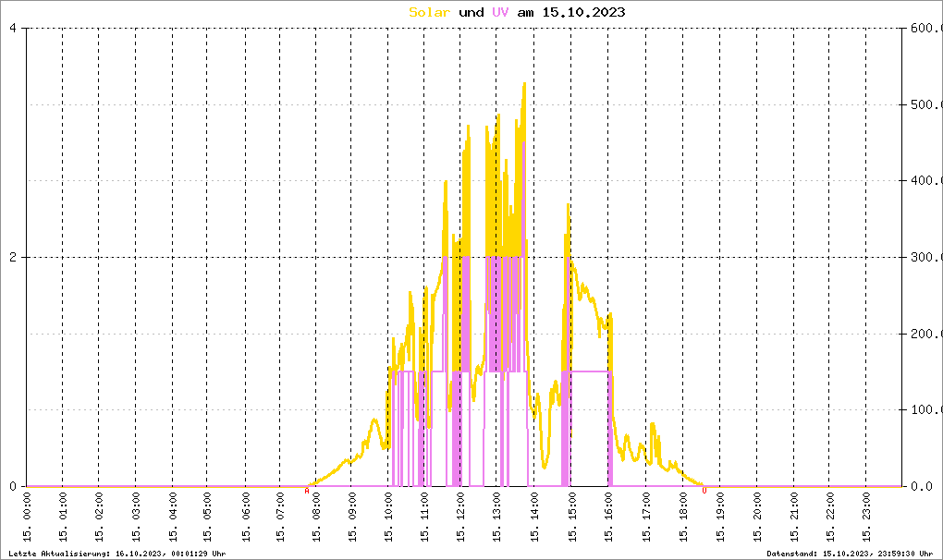
Task: Click the '15. 06:00' time axis label
Action: pyautogui.click(x=246, y=517)
